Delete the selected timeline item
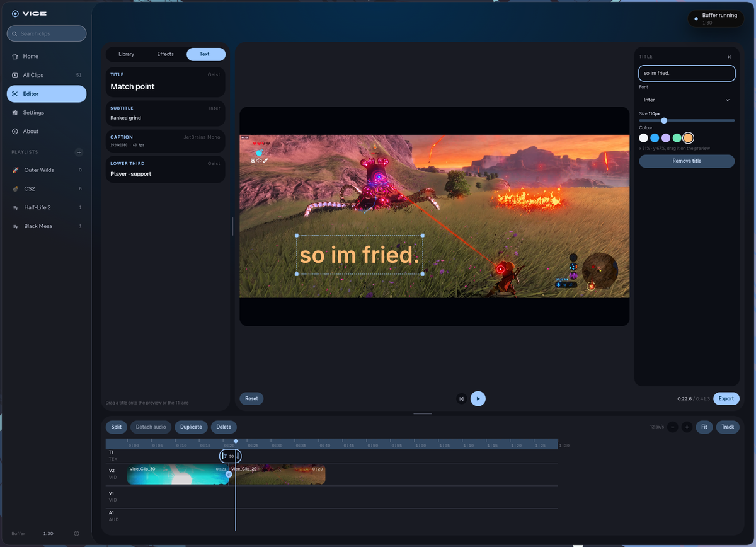Screen dimensions: 756x547 coord(224,427)
